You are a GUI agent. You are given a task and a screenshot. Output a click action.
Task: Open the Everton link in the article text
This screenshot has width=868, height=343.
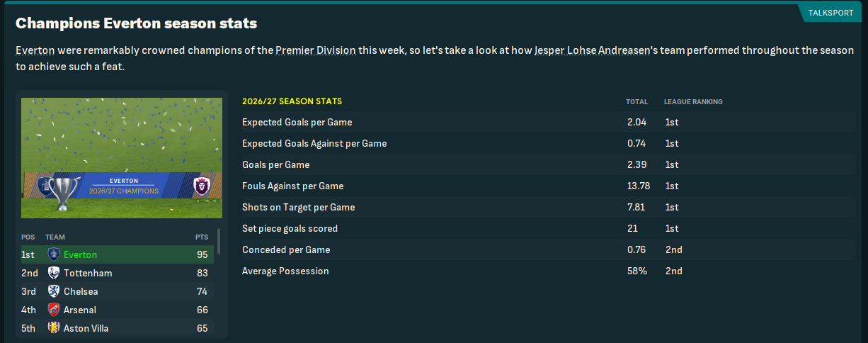pos(35,51)
